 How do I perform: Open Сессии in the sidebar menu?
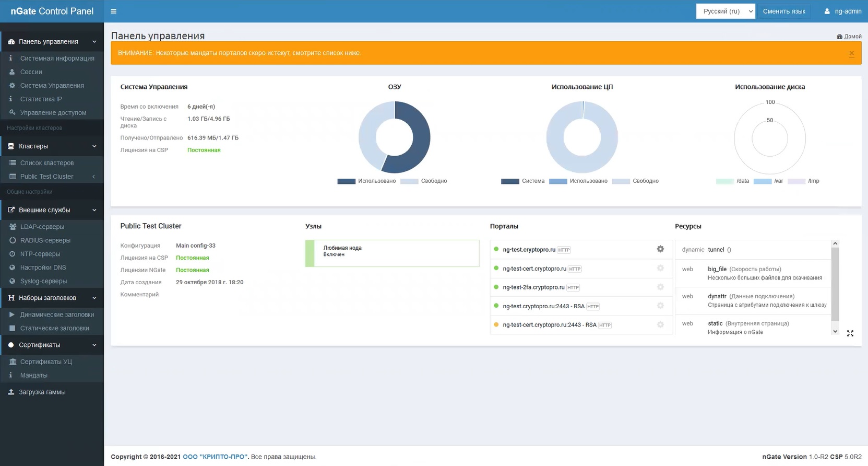pyautogui.click(x=31, y=72)
